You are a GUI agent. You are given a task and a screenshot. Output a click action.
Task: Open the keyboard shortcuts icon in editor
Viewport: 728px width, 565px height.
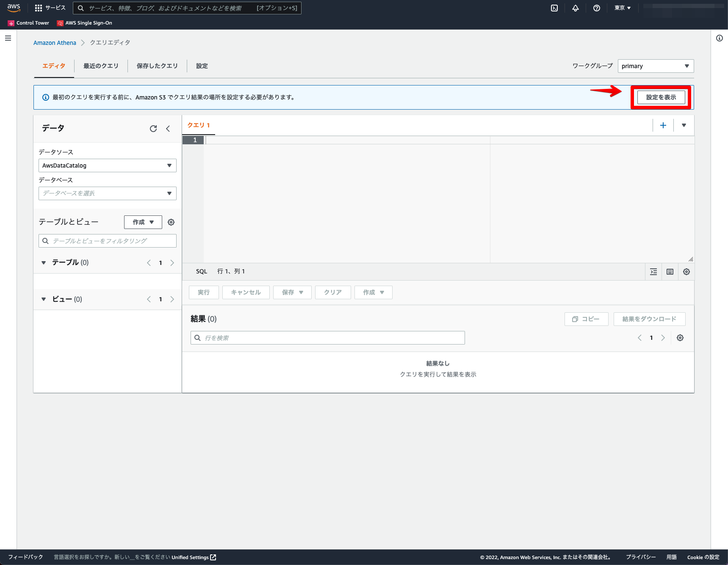pyautogui.click(x=670, y=272)
